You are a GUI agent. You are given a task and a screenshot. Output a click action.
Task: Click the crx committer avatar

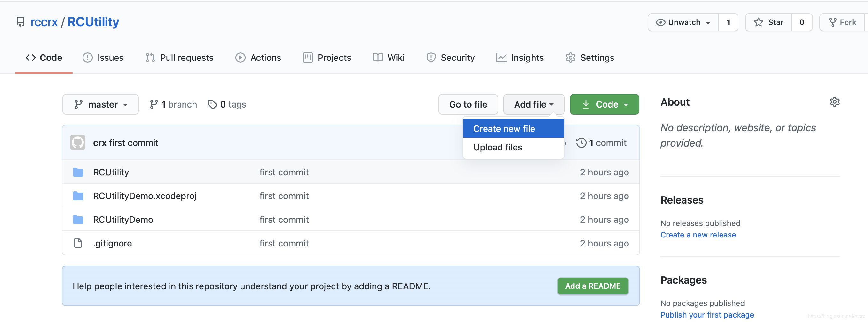click(x=78, y=143)
